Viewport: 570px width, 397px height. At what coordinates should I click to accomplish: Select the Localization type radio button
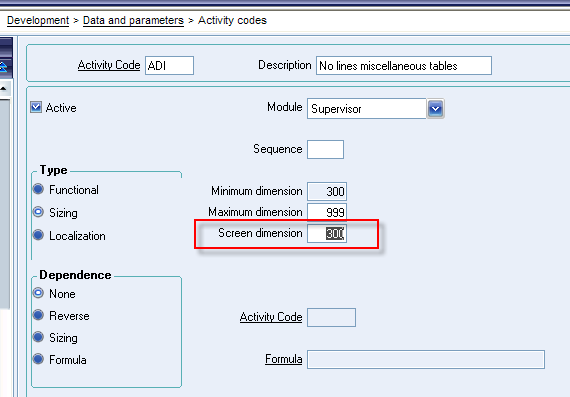(x=38, y=235)
